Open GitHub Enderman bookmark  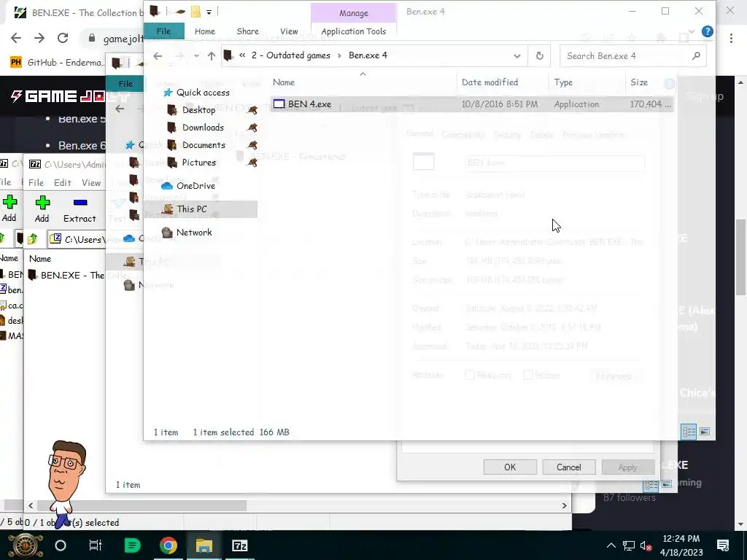pos(56,63)
